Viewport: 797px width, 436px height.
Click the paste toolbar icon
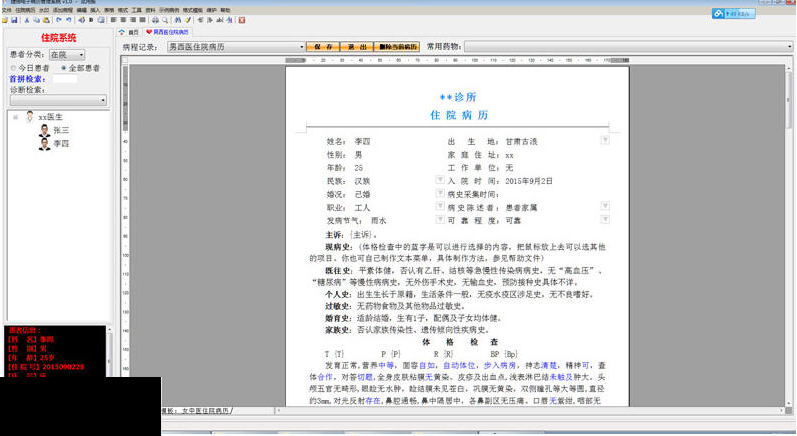click(x=46, y=20)
